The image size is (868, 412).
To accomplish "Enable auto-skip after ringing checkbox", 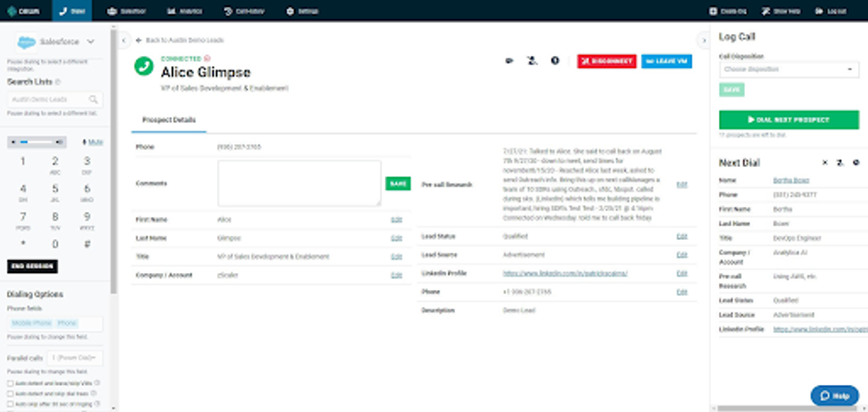I will point(10,404).
